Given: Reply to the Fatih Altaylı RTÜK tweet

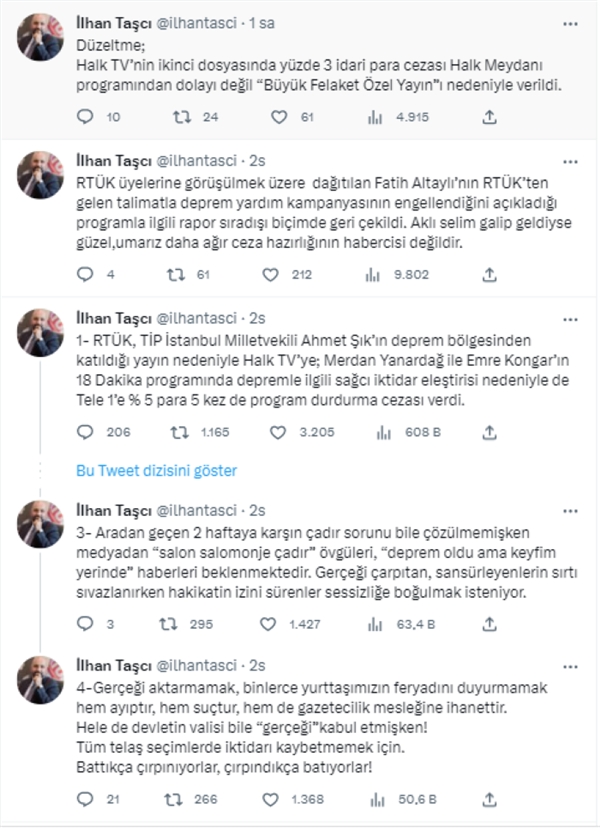Looking at the screenshot, I should pyautogui.click(x=84, y=275).
